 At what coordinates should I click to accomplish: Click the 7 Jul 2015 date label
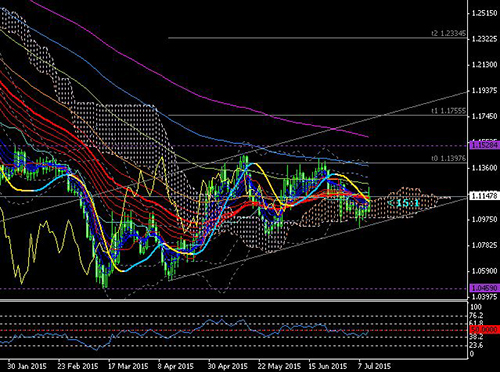[x=375, y=366]
